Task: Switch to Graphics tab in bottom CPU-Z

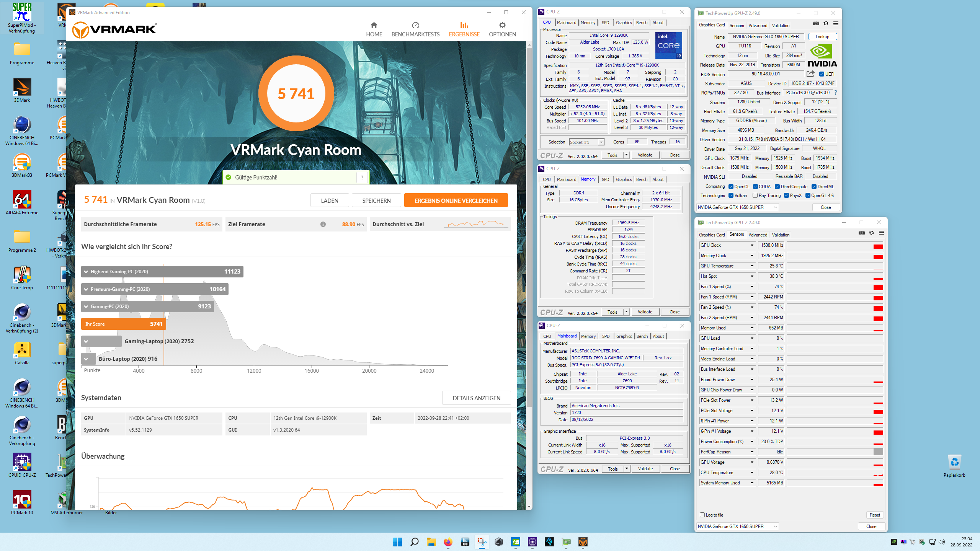Action: click(624, 336)
